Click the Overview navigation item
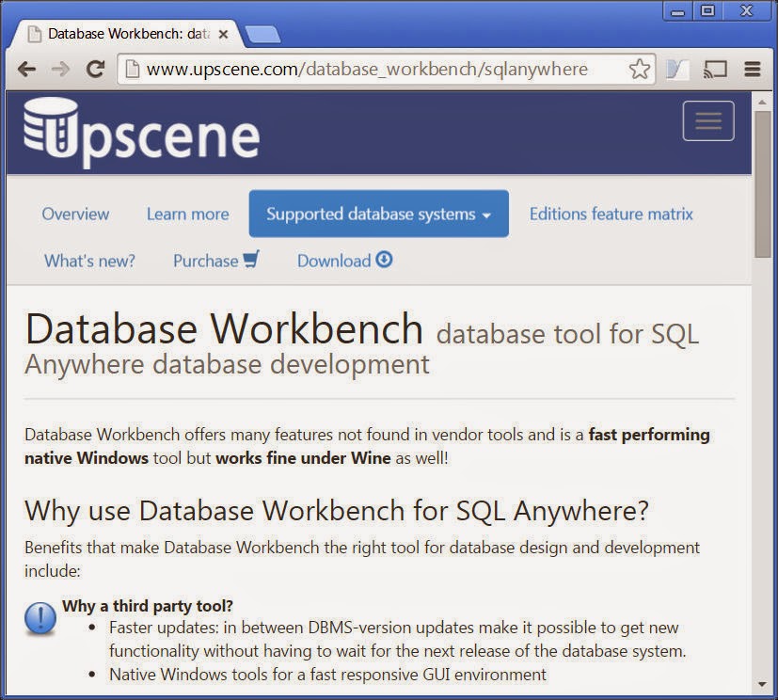Screen dimensions: 778x700 pos(74,214)
